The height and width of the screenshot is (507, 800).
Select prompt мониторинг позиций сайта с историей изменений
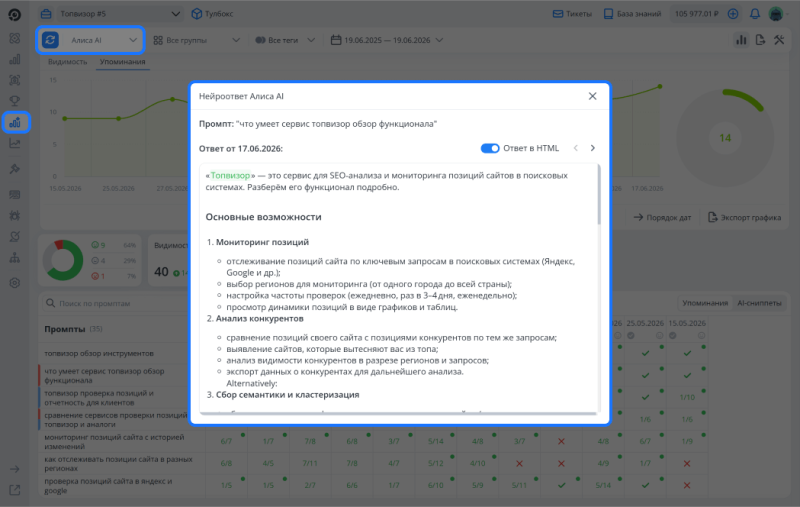(x=114, y=442)
